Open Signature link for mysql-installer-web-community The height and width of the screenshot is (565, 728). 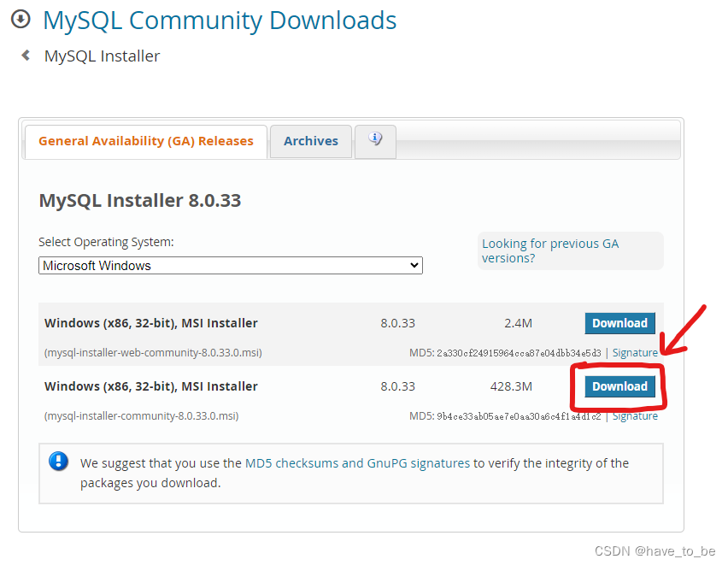(x=635, y=353)
